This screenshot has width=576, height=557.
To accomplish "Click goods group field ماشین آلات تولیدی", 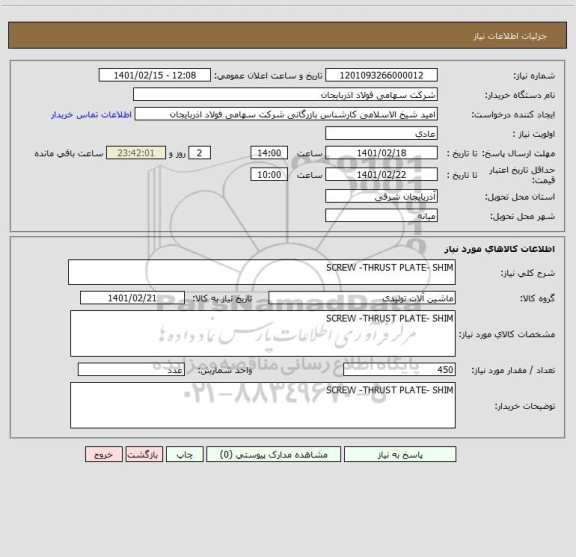I will 362,298.
